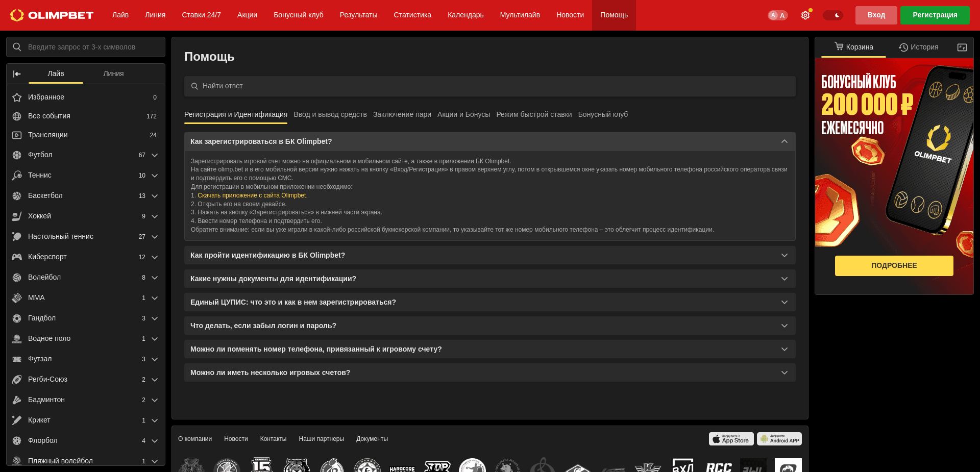Open Ставки 24/7 in top menu

[201, 15]
